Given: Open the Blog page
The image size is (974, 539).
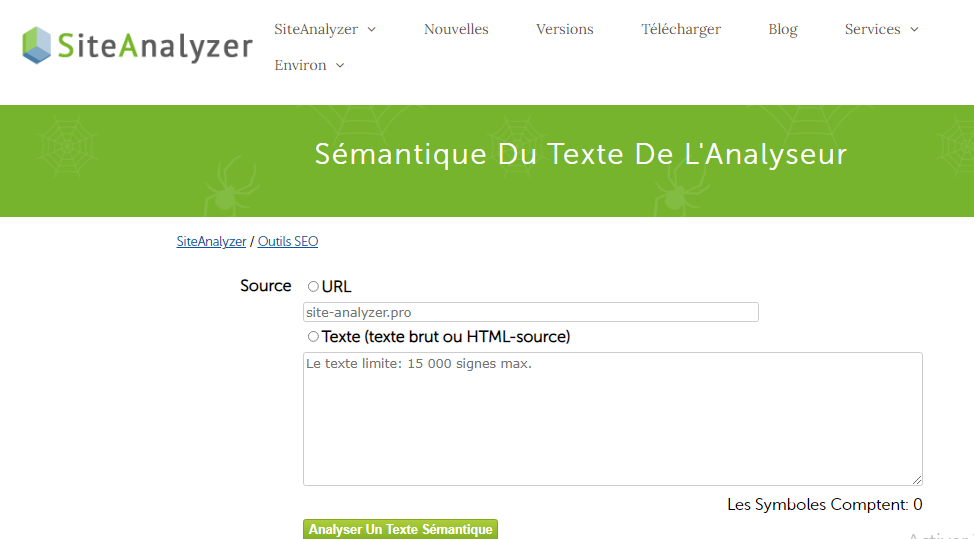Looking at the screenshot, I should click(783, 29).
